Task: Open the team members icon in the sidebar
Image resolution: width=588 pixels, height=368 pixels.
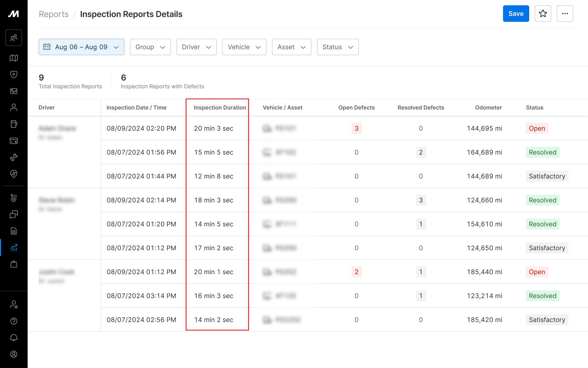Action: [14, 38]
